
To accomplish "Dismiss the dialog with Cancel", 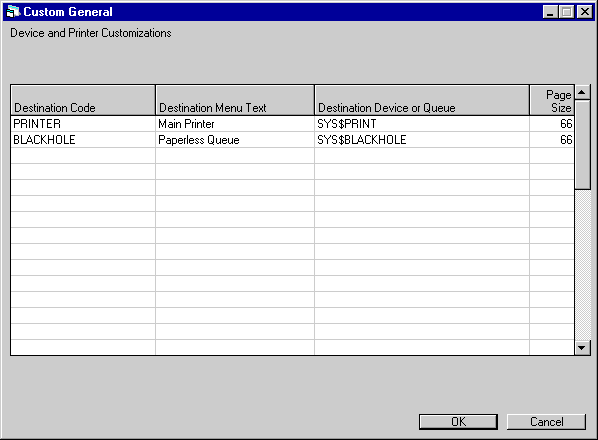I will [x=546, y=422].
